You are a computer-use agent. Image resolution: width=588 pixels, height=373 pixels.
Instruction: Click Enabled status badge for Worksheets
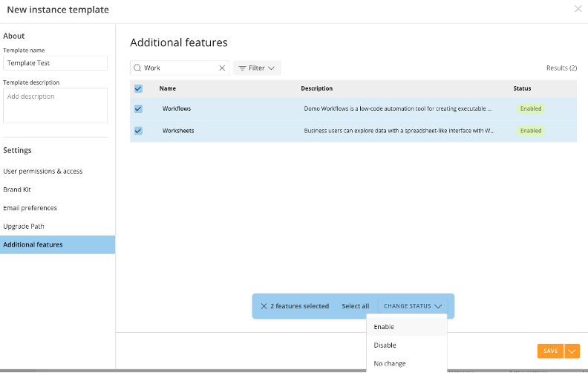click(x=531, y=131)
